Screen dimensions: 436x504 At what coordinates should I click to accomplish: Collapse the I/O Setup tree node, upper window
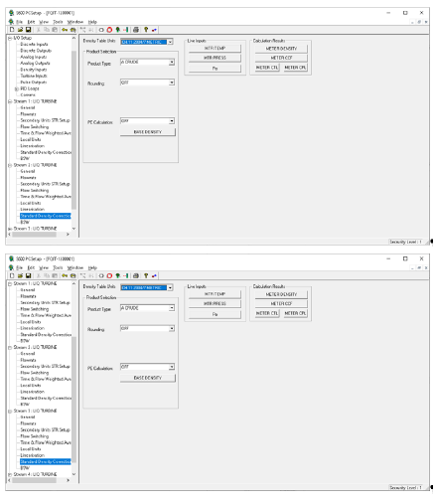coord(10,38)
